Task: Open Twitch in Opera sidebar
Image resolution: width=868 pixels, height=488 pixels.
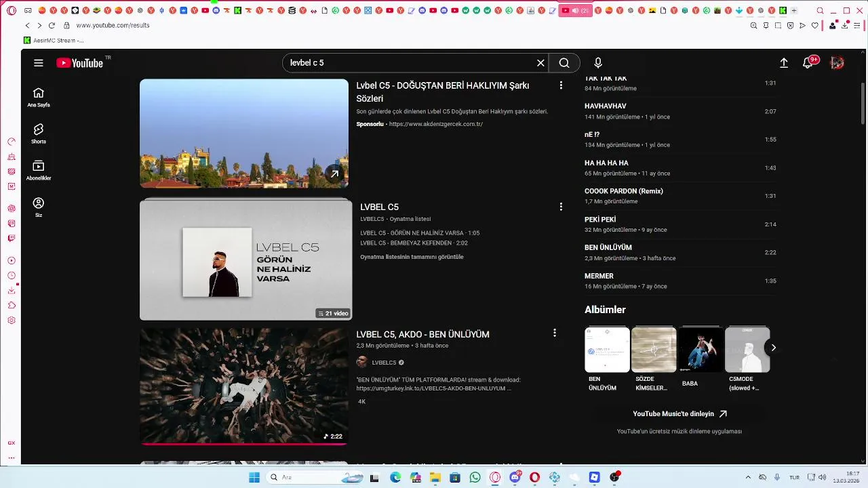Action: [x=12, y=238]
